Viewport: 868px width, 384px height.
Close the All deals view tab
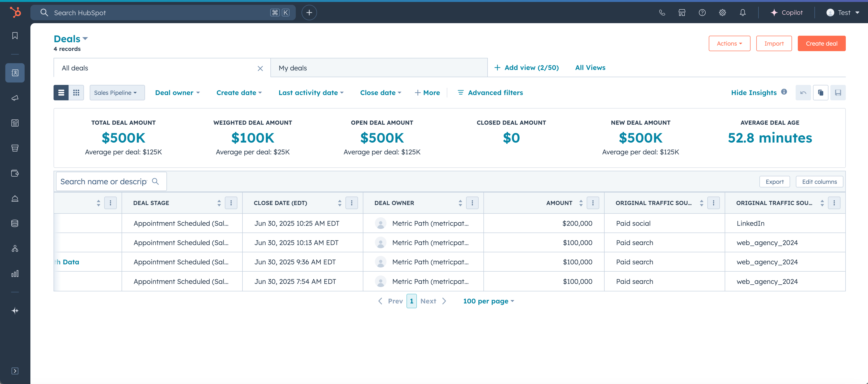pos(260,68)
